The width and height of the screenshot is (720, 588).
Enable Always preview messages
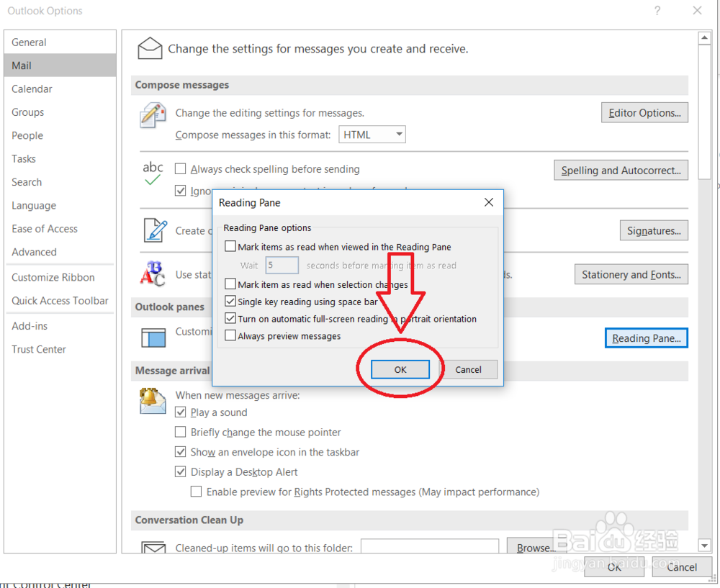tap(230, 335)
